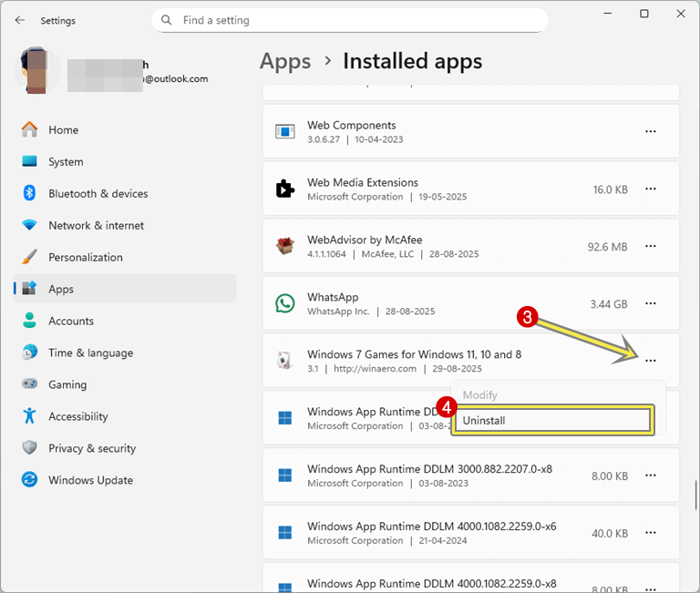
Task: Click the Accessibility figure icon
Action: pos(29,416)
